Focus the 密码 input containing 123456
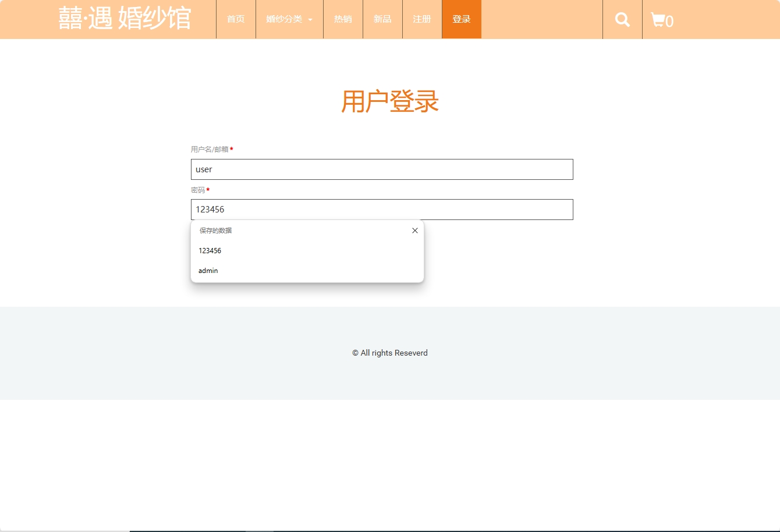 (x=382, y=210)
